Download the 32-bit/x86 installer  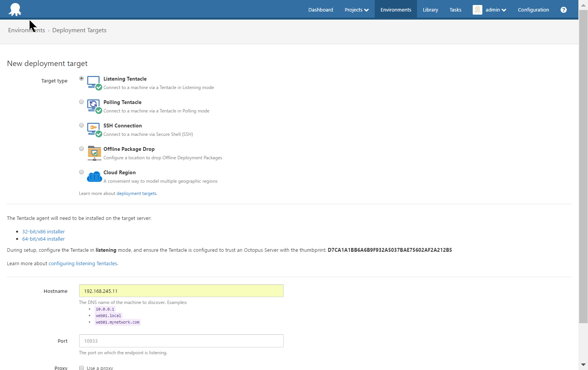pos(43,232)
